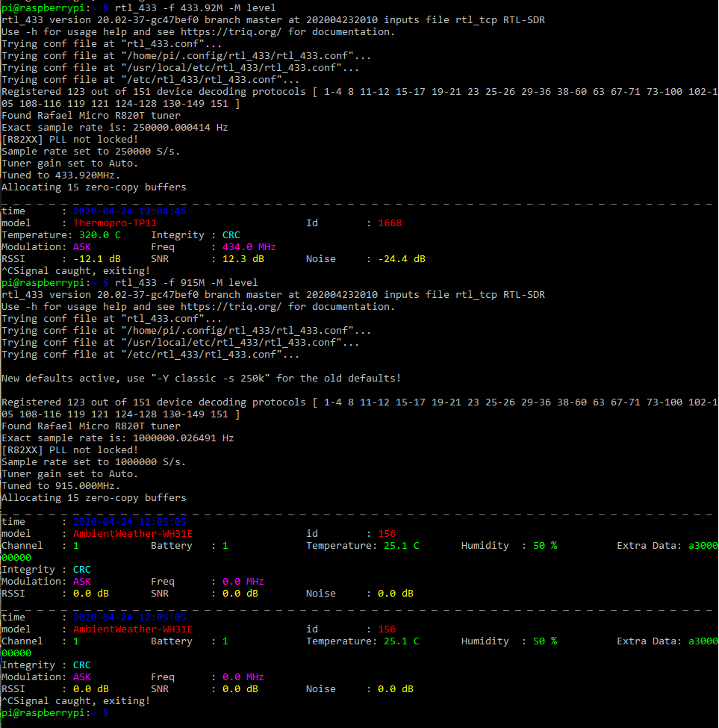Screen dimensions: 719x728
Task: Click the timestamp '2020-04-24 12:04:46'
Action: [130, 211]
